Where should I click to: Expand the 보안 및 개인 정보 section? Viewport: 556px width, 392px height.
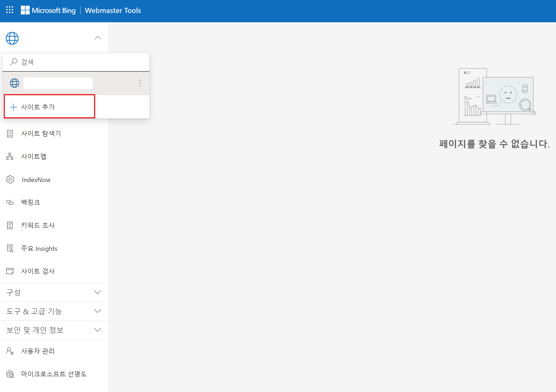tap(97, 330)
